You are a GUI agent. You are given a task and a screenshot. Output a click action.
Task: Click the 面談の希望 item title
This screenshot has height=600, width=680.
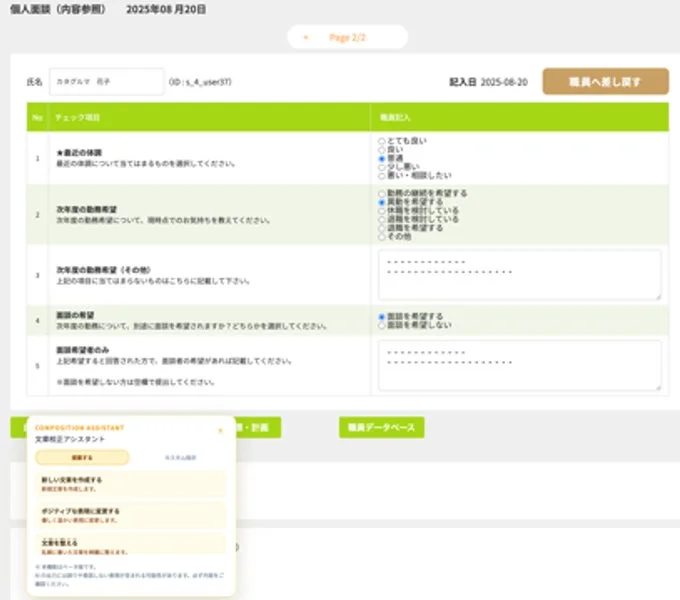coord(75,315)
